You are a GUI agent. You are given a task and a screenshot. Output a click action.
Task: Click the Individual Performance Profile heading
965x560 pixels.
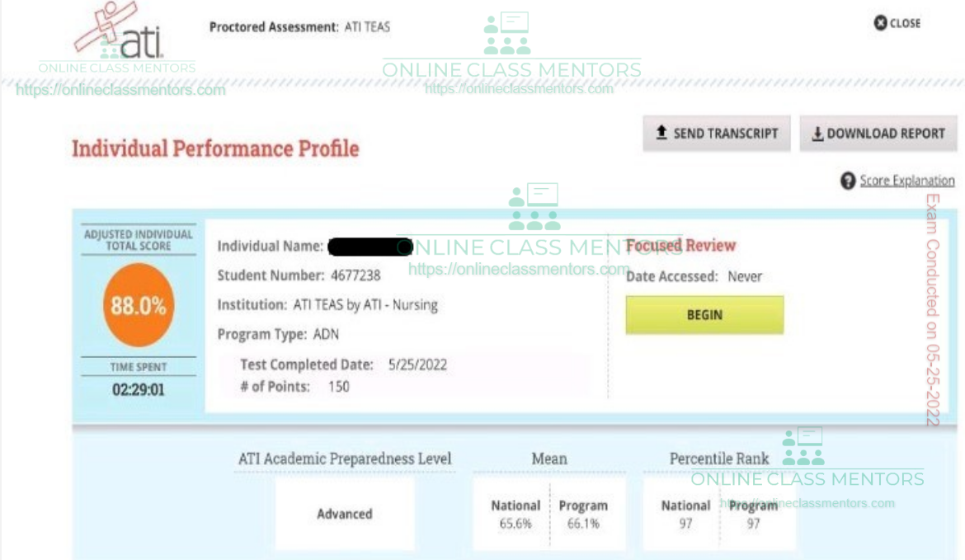(x=215, y=149)
